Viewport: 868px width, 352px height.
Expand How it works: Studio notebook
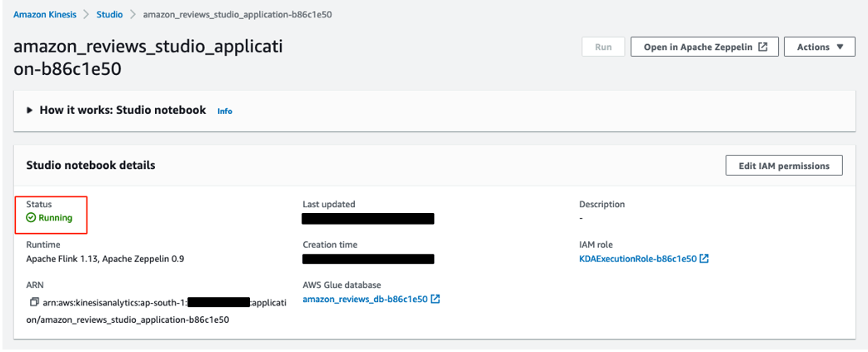tap(29, 110)
